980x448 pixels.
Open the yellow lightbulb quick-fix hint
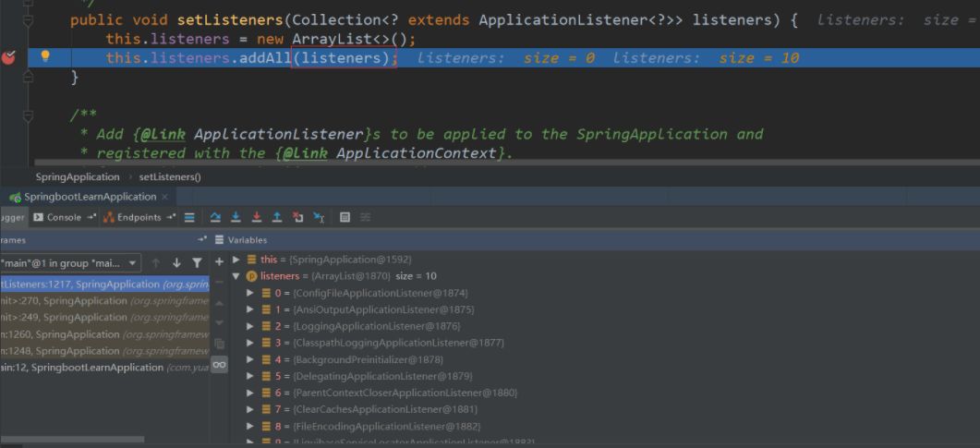click(45, 56)
